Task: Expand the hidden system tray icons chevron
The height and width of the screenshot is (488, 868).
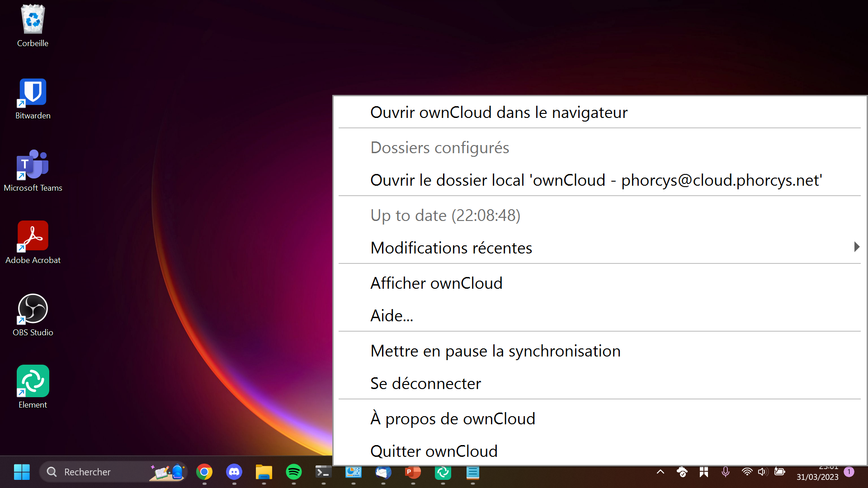Action: [x=660, y=472]
